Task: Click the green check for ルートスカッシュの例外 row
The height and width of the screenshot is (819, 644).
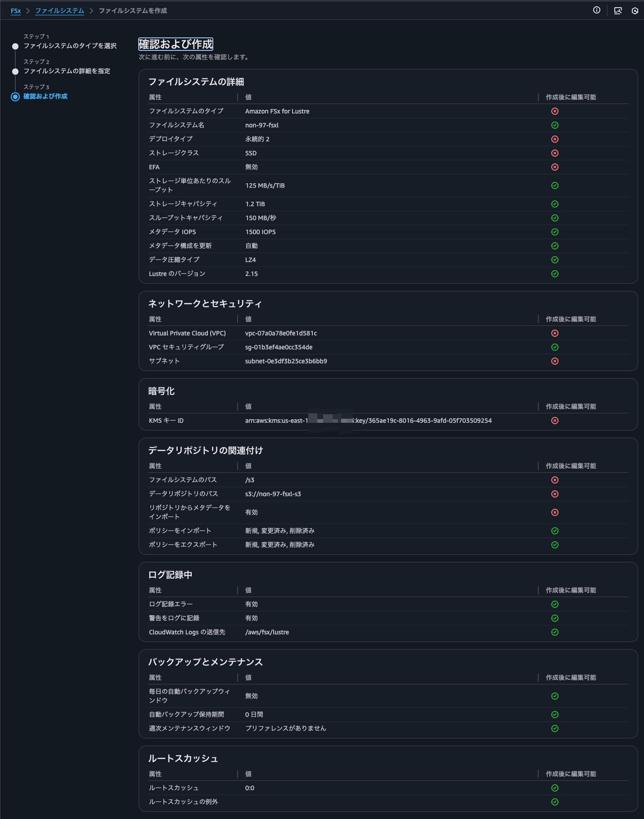Action: (555, 802)
